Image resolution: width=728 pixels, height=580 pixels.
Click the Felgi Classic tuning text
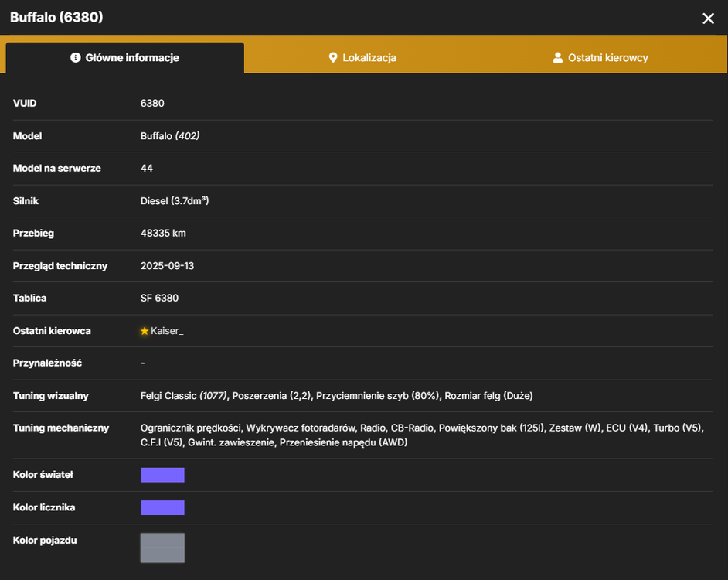184,395
